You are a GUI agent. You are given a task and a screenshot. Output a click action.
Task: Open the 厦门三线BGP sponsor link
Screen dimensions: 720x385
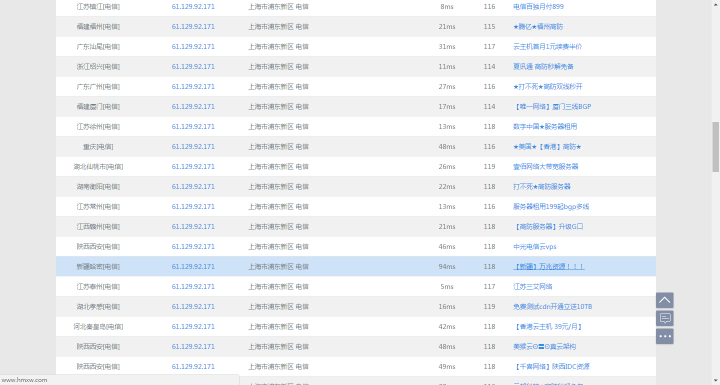click(x=552, y=107)
